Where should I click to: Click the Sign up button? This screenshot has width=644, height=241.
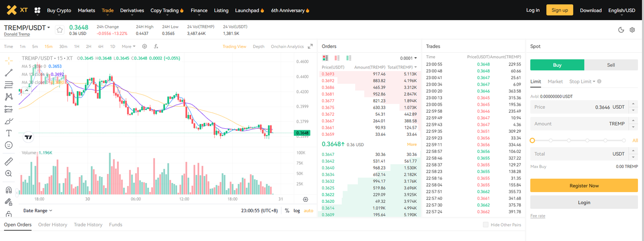[x=559, y=10]
